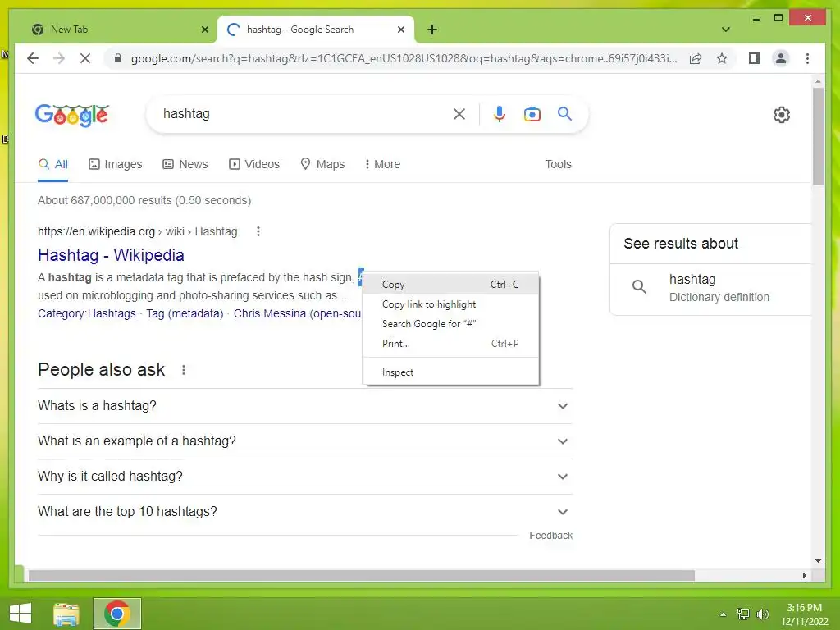Show hidden system tray icons

(723, 614)
